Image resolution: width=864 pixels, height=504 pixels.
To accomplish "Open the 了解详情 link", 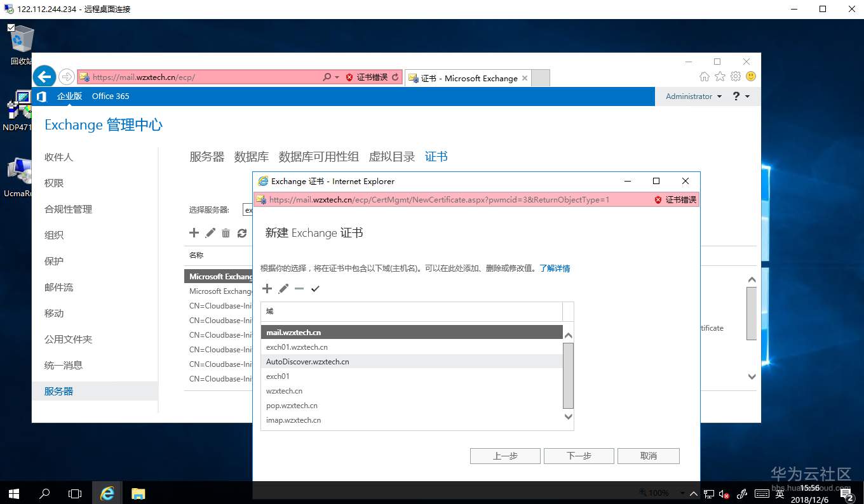I will 554,269.
